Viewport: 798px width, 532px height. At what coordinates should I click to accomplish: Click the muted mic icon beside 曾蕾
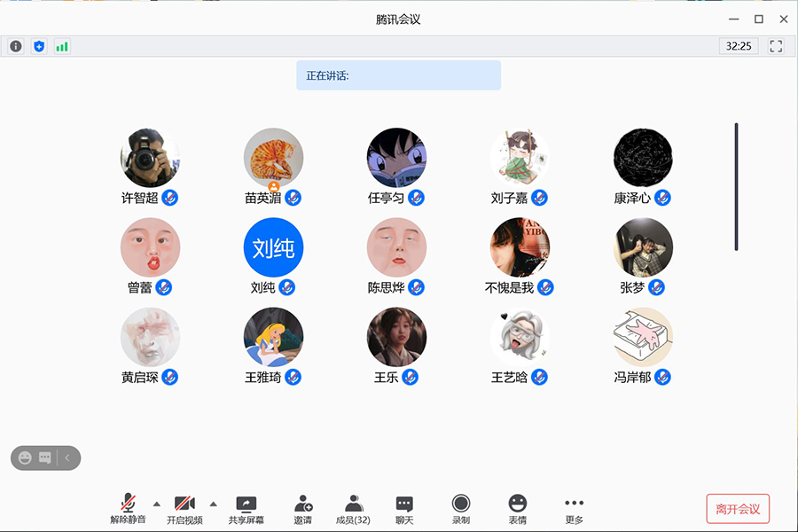(164, 287)
